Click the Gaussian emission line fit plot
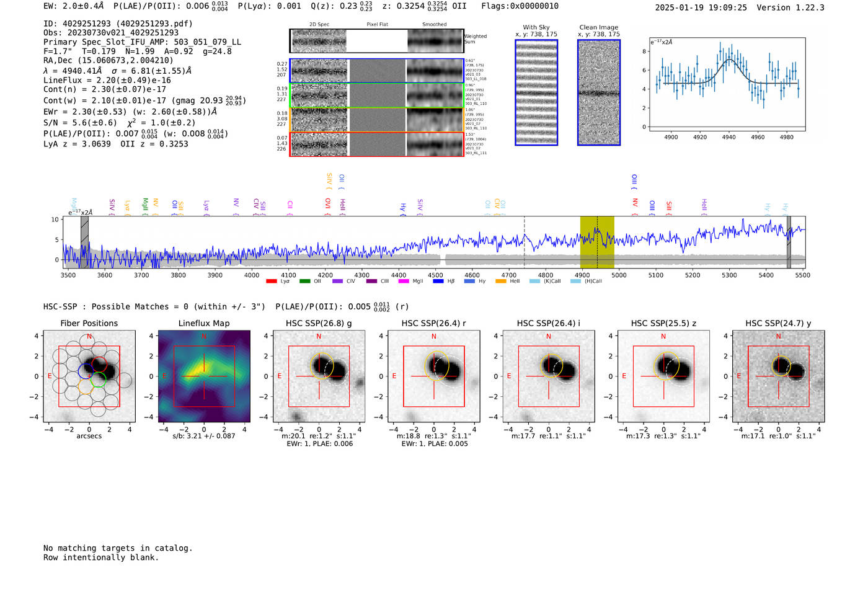Viewport: 868px width, 591px height. (x=727, y=84)
